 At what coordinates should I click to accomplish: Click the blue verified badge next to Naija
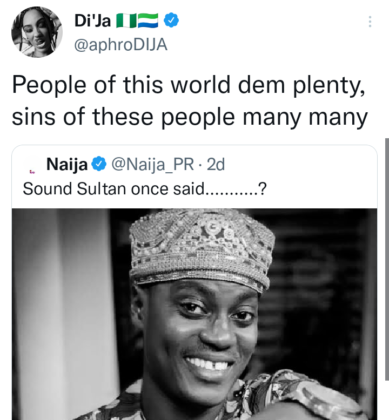[x=99, y=164]
